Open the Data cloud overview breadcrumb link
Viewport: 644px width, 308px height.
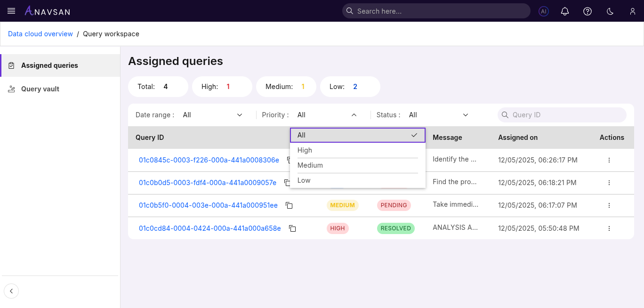[x=40, y=34]
